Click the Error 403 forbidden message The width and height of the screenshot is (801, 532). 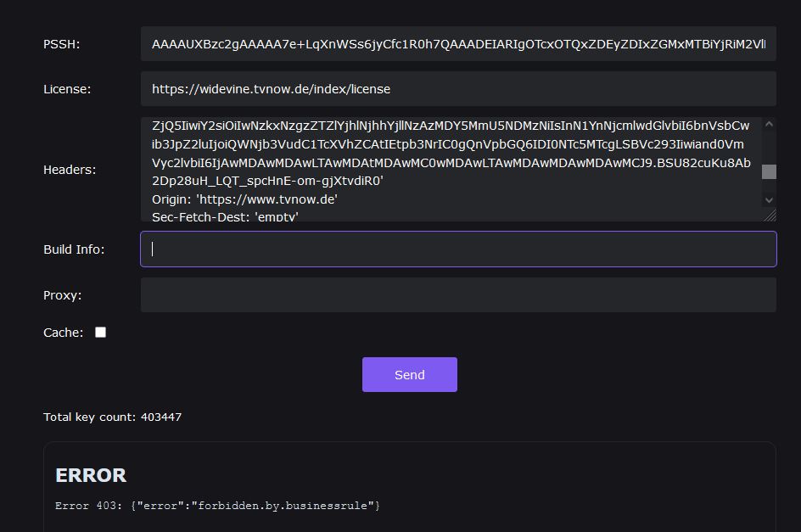tap(217, 506)
